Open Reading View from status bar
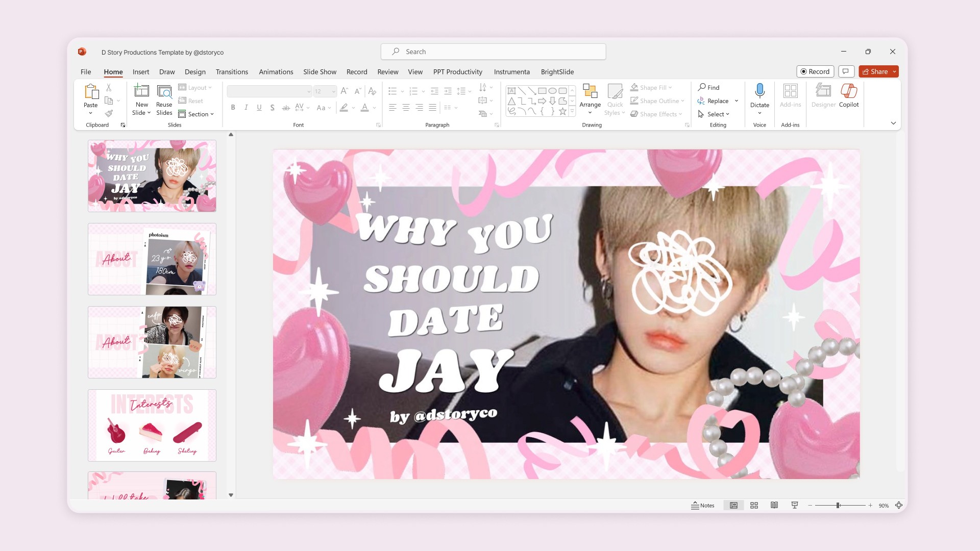The height and width of the screenshot is (551, 980). point(774,505)
